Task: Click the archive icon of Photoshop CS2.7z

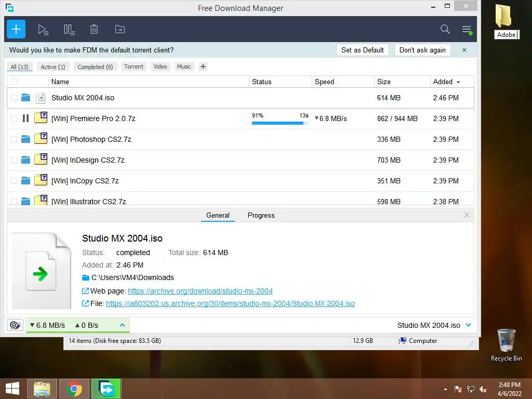Action: tap(41, 138)
